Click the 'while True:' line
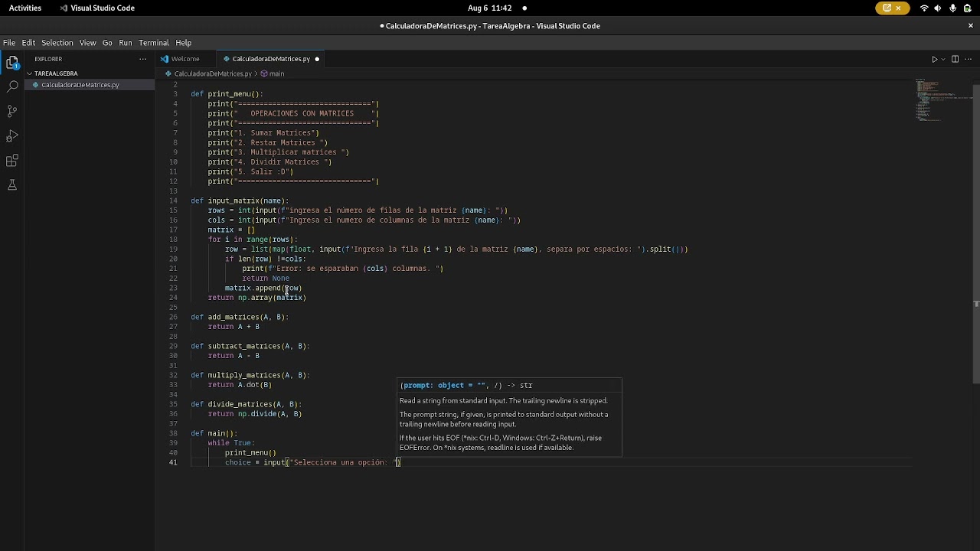 coord(231,443)
